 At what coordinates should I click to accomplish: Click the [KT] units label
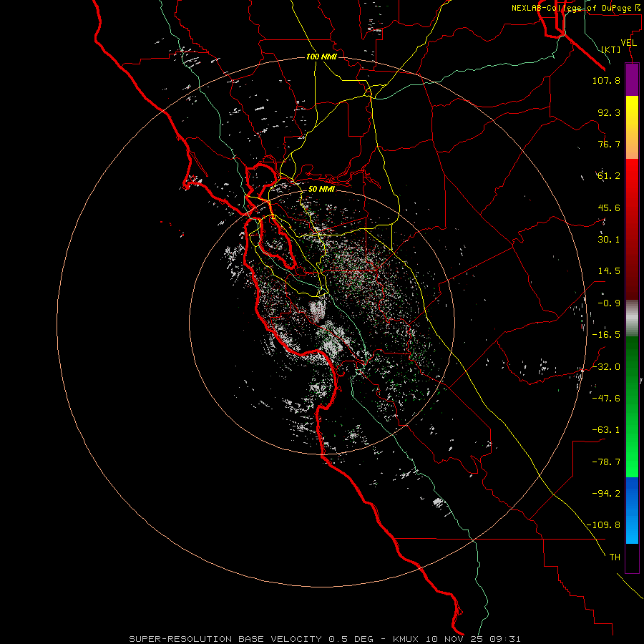pyautogui.click(x=611, y=49)
